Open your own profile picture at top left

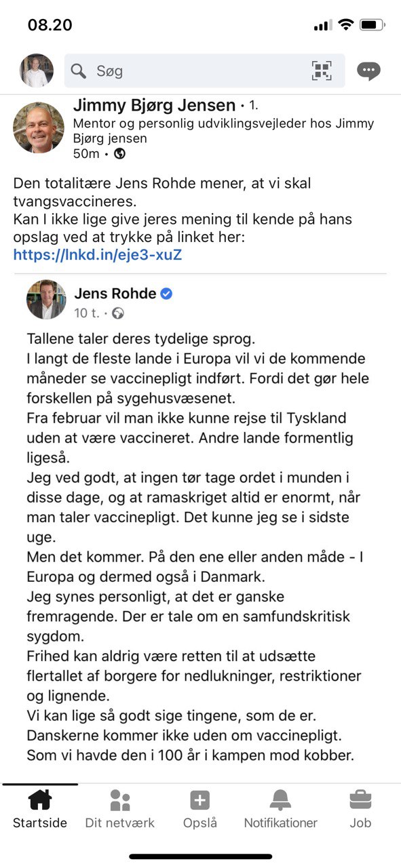(37, 71)
